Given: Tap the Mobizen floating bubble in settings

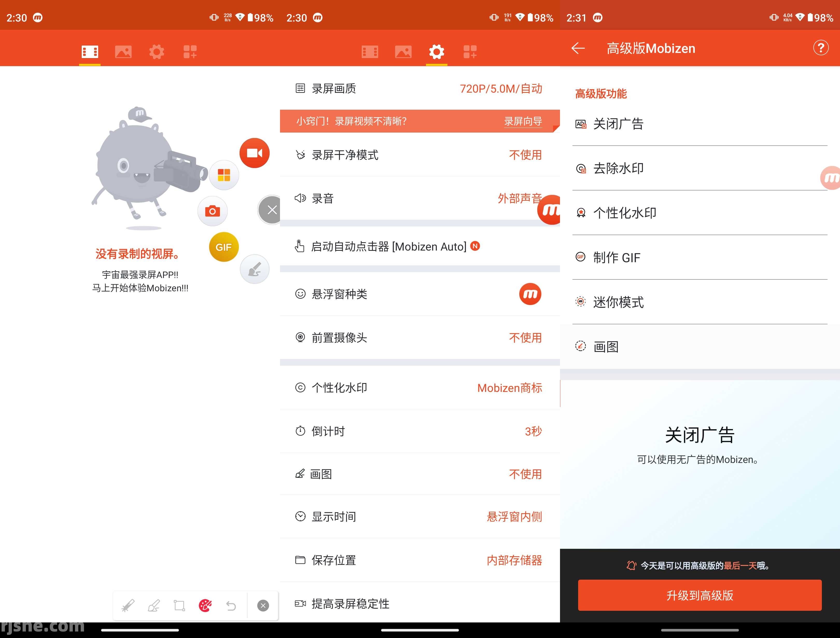Looking at the screenshot, I should [x=549, y=210].
